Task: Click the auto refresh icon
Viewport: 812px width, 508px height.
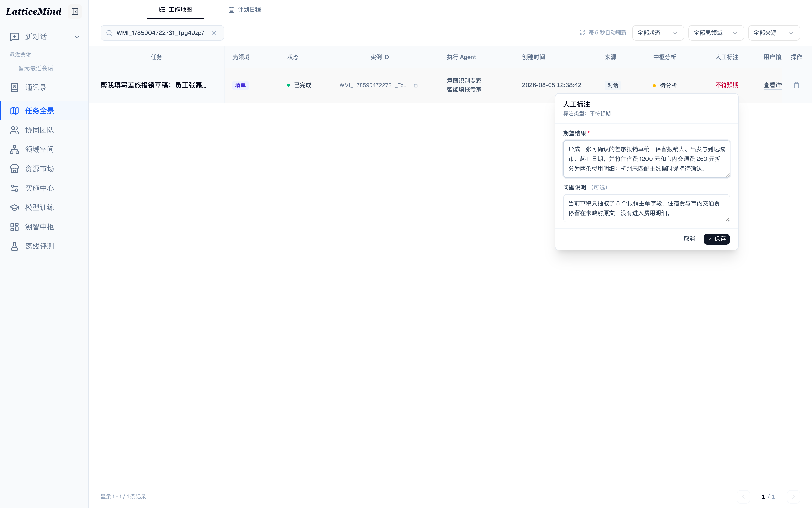Action: click(582, 33)
